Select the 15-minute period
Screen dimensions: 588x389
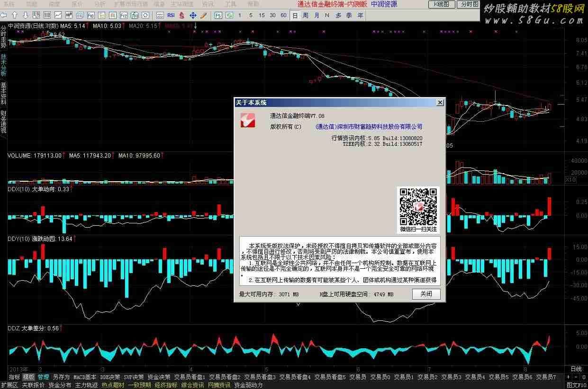262,15
